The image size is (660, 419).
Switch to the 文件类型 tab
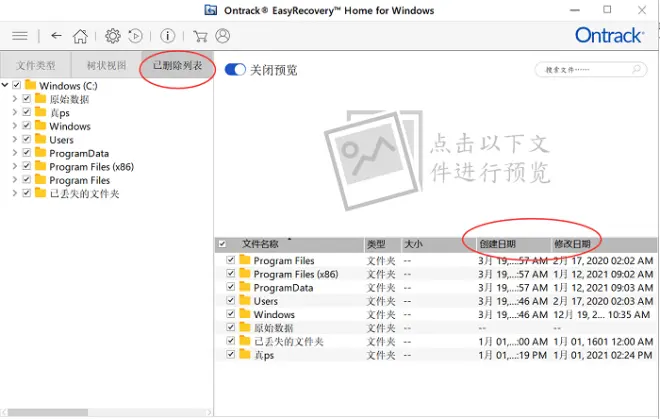click(36, 65)
